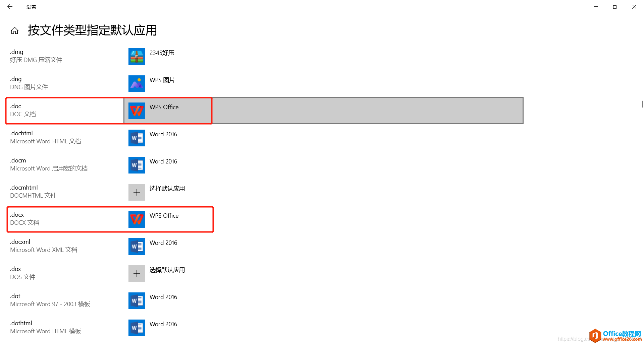Open Settings home via the house icon
This screenshot has width=644, height=345.
tap(14, 31)
